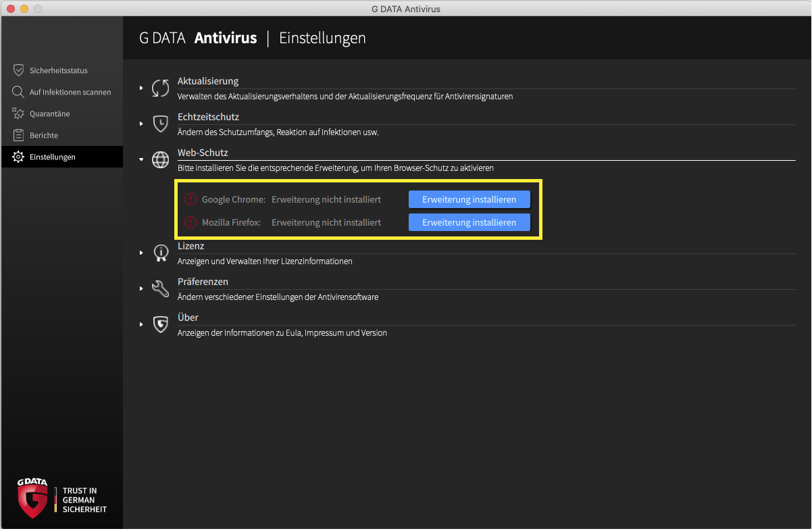This screenshot has height=531, width=812.
Task: Click the Google Chrome label
Action: tap(234, 200)
